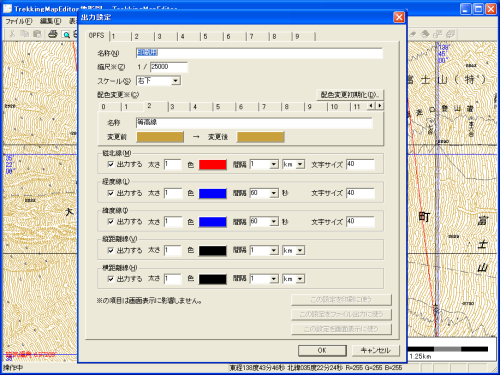Click the R=255 G=255 B=255 status text
The width and height of the screenshot is (500, 375).
pos(374,368)
